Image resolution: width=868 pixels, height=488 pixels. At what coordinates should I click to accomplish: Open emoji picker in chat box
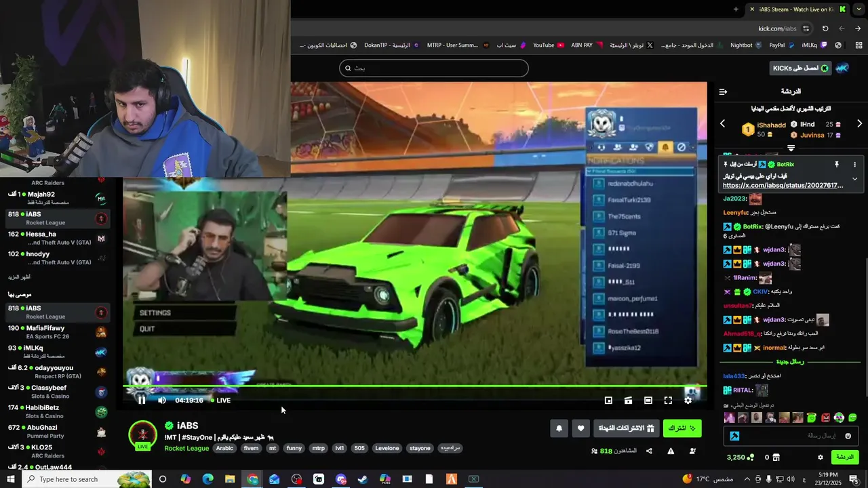(848, 436)
